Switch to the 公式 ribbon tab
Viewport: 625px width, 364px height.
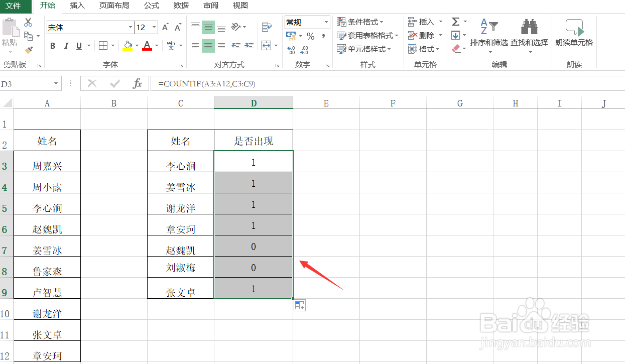tap(151, 6)
